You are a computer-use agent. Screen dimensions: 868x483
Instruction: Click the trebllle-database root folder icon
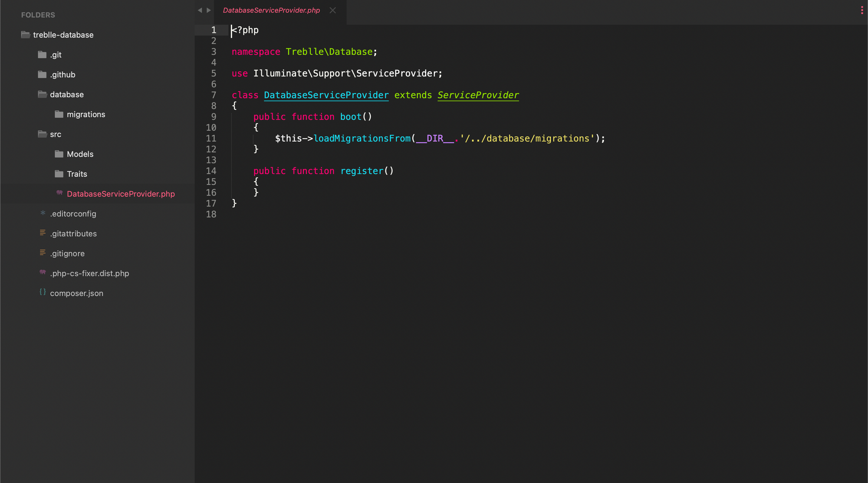tap(26, 35)
